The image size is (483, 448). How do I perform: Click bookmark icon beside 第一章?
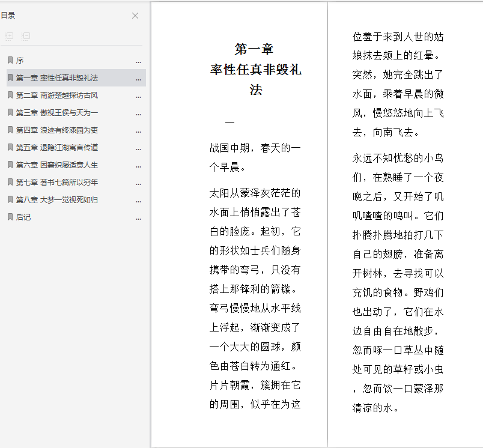pyautogui.click(x=10, y=77)
